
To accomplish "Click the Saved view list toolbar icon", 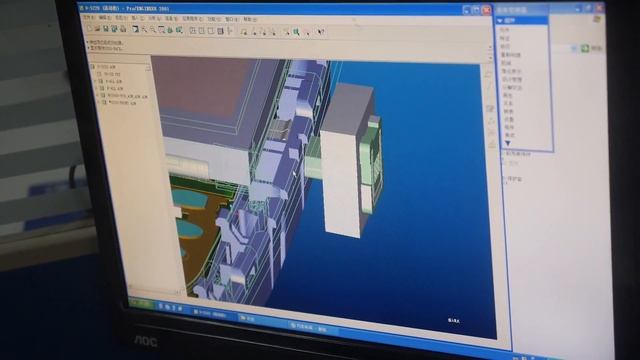I will (179, 30).
